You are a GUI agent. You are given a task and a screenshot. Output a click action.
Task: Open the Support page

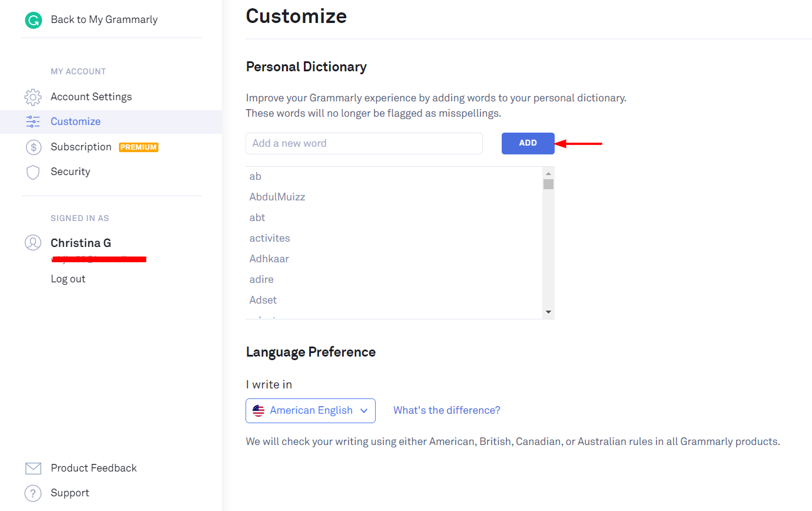point(70,493)
